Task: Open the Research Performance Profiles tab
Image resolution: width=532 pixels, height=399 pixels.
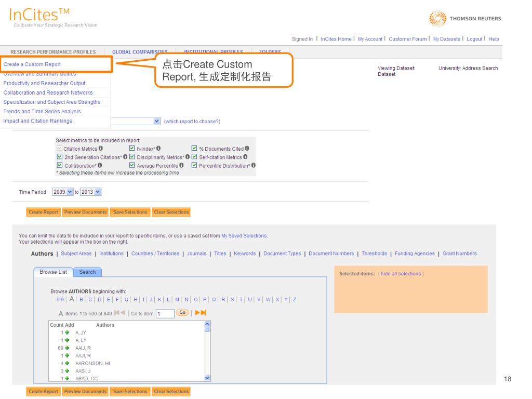Action: (x=53, y=52)
